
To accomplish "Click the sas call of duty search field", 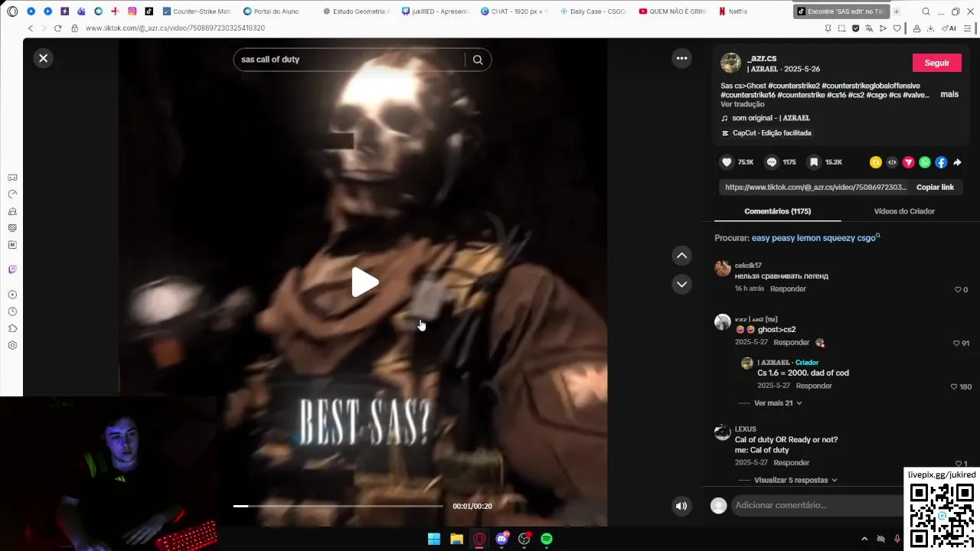I will tap(351, 60).
